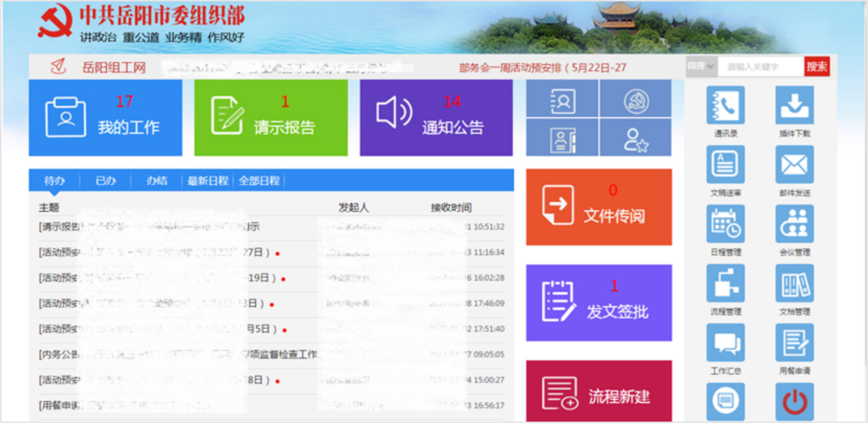868x423 pixels.
Task: Open the 发文签批 tile
Action: (x=599, y=303)
